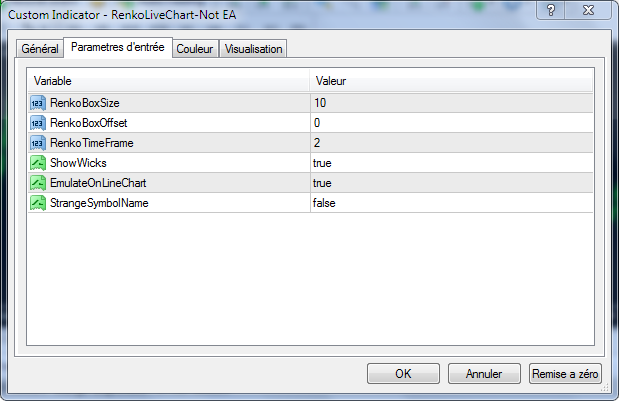Click the boolean icon beside EmulateOnLineChart
The image size is (619, 401).
pos(38,183)
